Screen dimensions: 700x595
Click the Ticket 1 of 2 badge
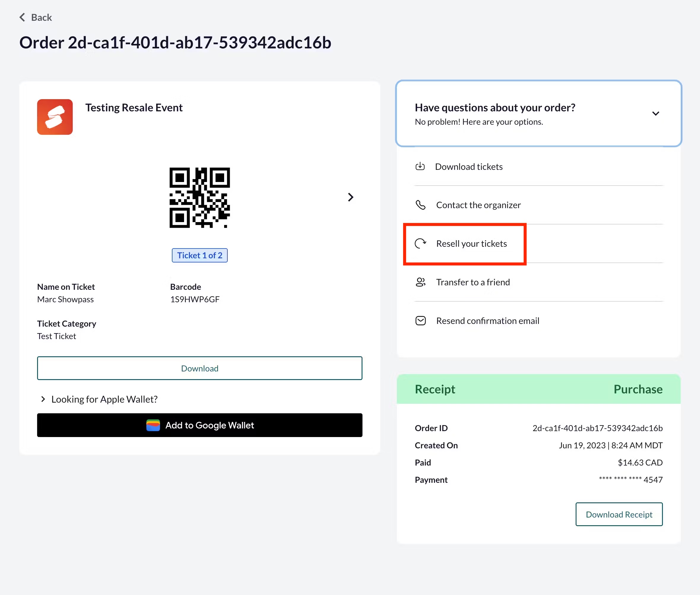(x=199, y=255)
